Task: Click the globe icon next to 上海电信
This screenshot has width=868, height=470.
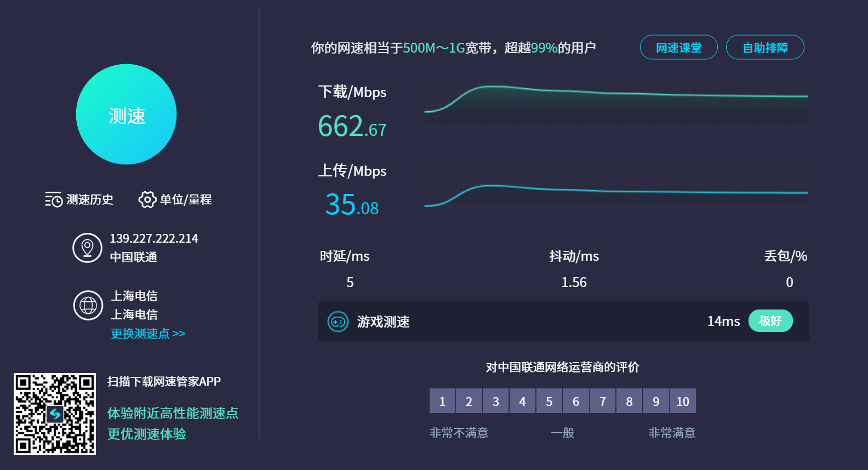Action: coord(88,305)
